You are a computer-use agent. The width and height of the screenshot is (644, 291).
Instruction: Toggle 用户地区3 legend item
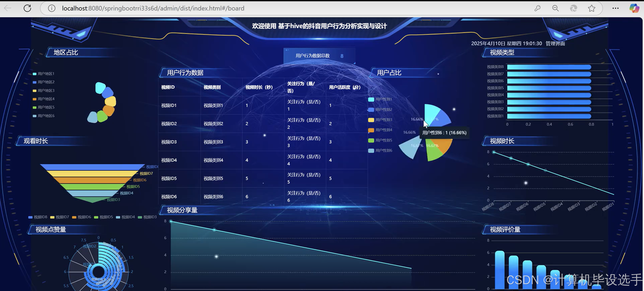[43, 91]
